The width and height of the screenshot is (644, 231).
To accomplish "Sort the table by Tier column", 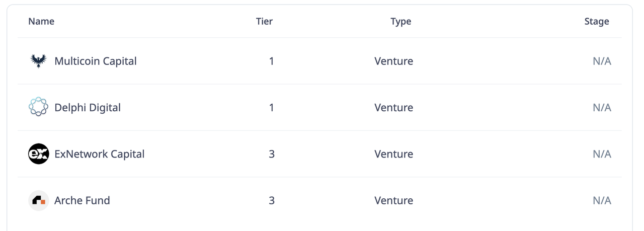I will pos(264,21).
